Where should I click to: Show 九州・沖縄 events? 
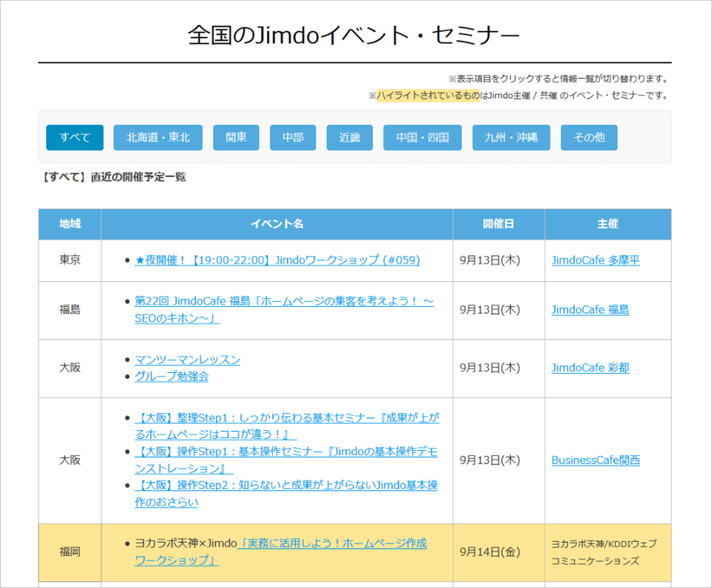[511, 137]
